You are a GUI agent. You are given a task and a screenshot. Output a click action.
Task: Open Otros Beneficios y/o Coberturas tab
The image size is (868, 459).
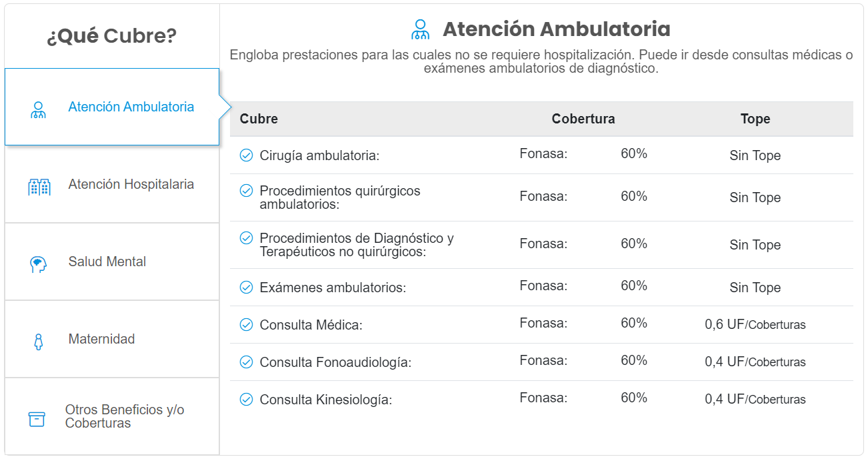pos(125,416)
